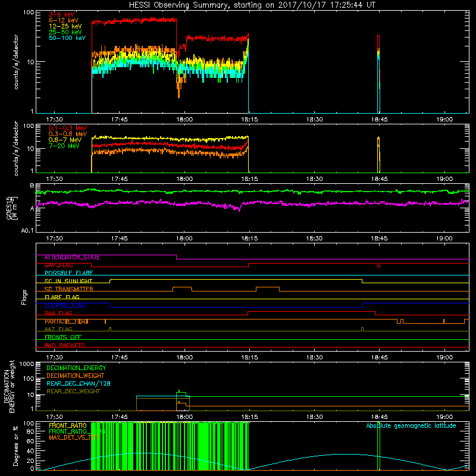Click 18:45 tick under the MeV counts plot

pyautogui.click(x=379, y=179)
